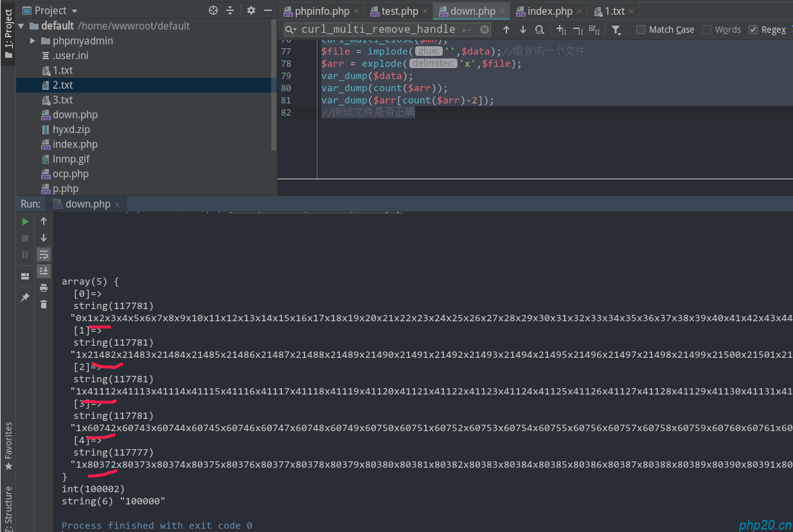Enable the Words checkbox
This screenshot has width=793, height=532.
(x=707, y=30)
